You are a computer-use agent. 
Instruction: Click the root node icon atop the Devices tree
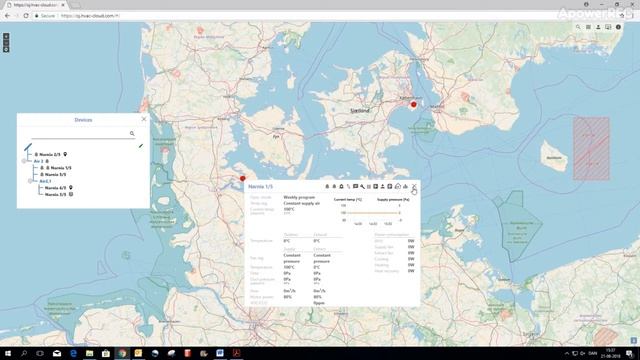[28, 147]
